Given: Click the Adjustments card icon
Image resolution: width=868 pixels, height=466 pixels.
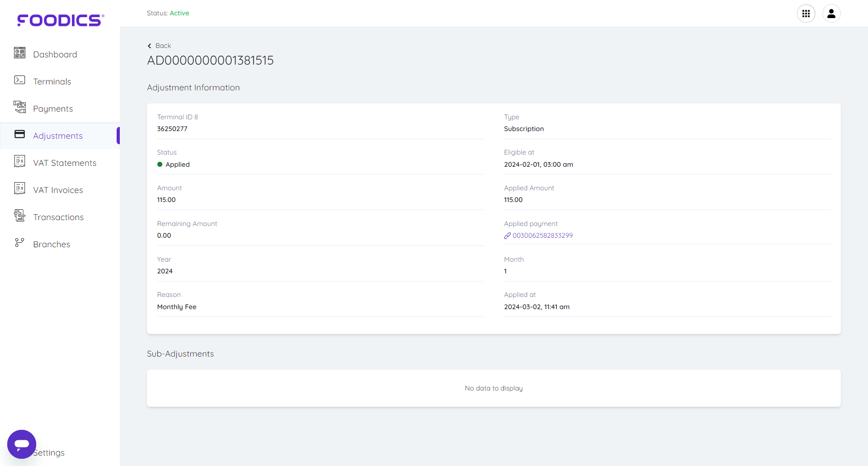Looking at the screenshot, I should [19, 134].
